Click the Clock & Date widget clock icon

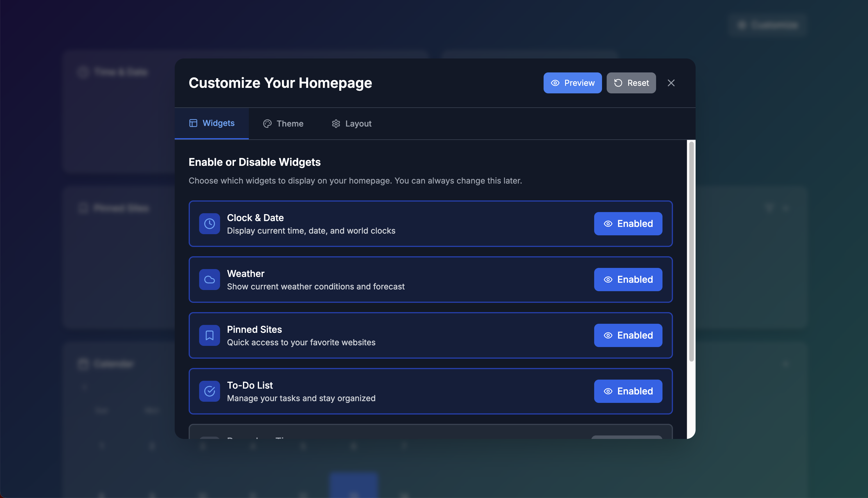point(210,224)
